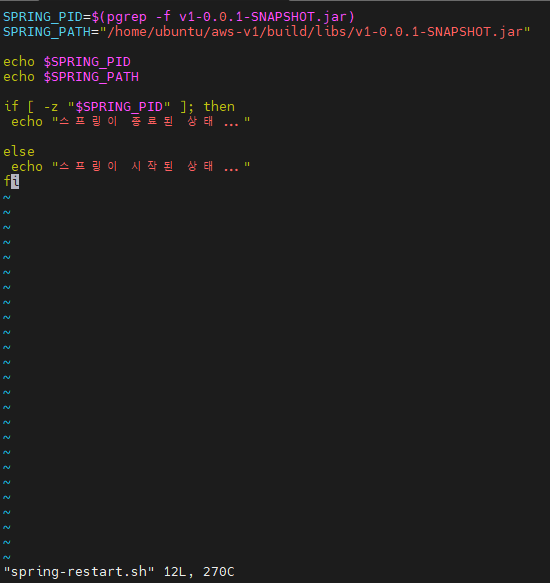The image size is (550, 583).
Task: Click the 'echo $SPRING_PATH' line
Action: 71,77
